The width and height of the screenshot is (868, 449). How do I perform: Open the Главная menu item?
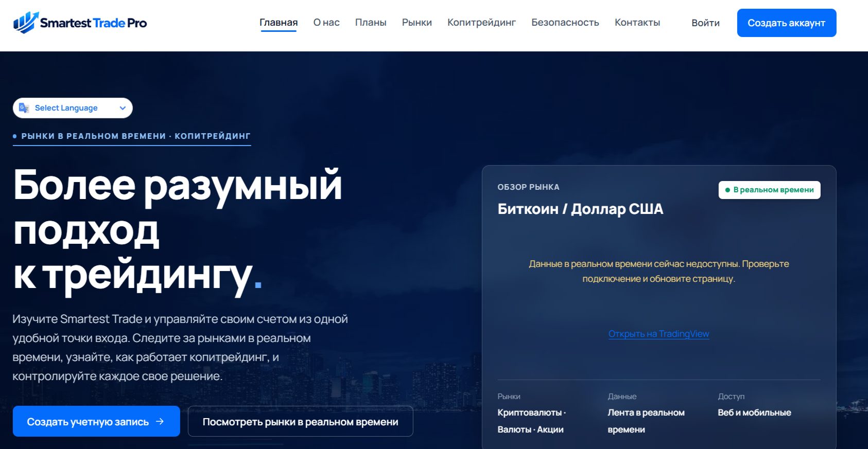coord(279,23)
